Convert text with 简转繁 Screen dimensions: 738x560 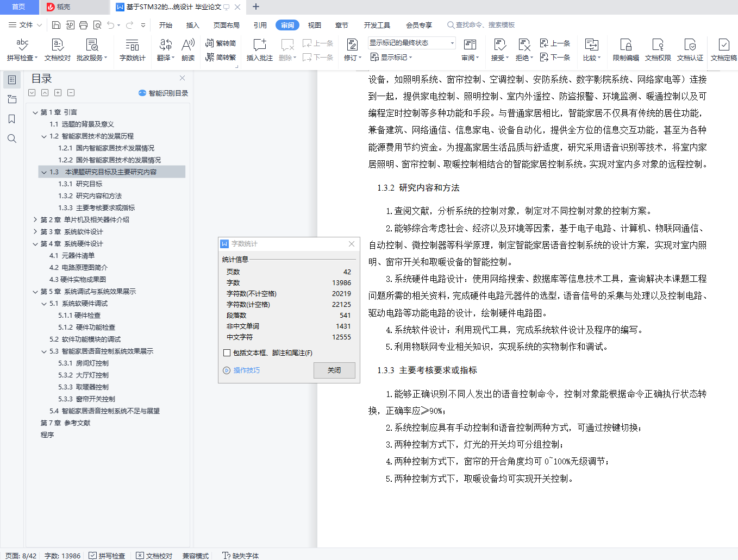[221, 57]
